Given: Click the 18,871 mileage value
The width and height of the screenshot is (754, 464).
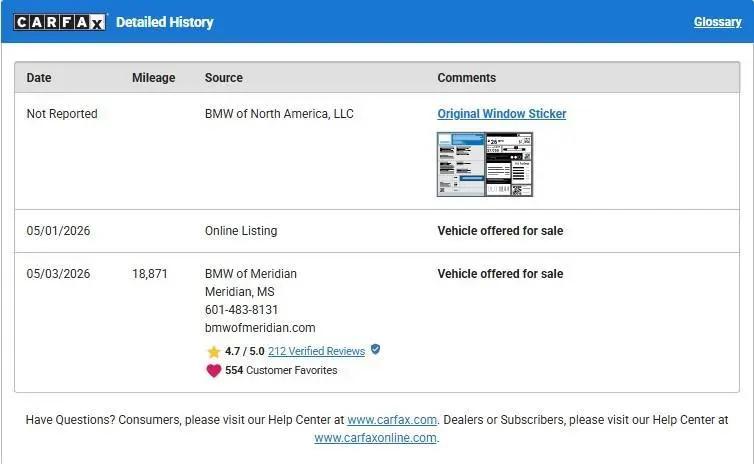Looking at the screenshot, I should coord(150,274).
